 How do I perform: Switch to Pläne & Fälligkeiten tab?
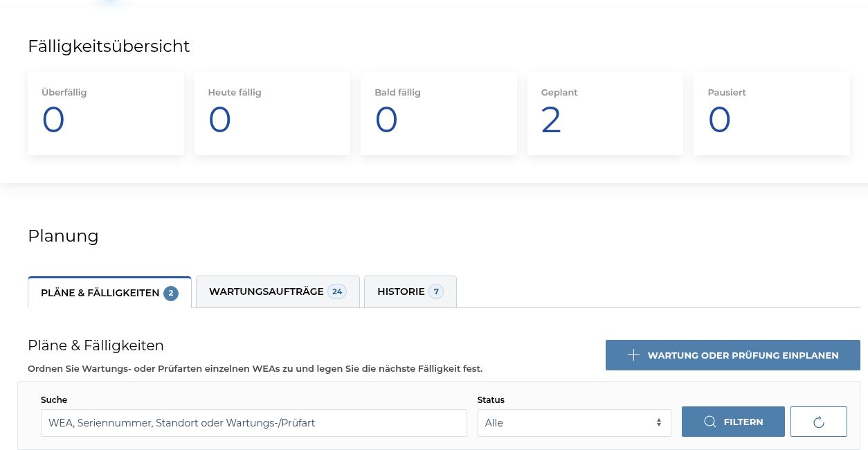click(109, 292)
